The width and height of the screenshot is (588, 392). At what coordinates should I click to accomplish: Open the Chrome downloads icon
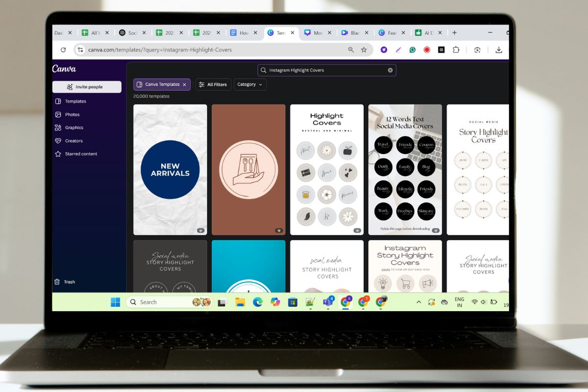coord(499,49)
